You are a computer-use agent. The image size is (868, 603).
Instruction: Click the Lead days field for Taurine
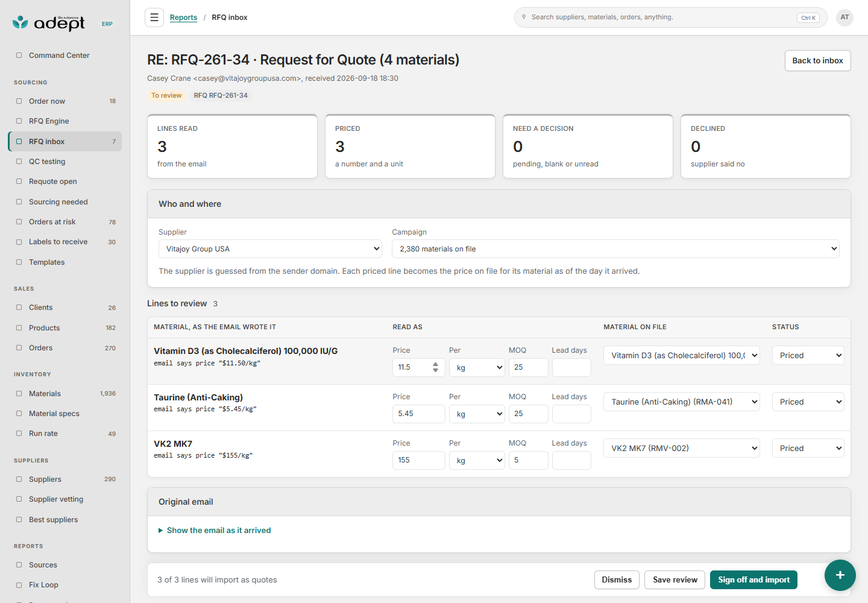point(571,414)
